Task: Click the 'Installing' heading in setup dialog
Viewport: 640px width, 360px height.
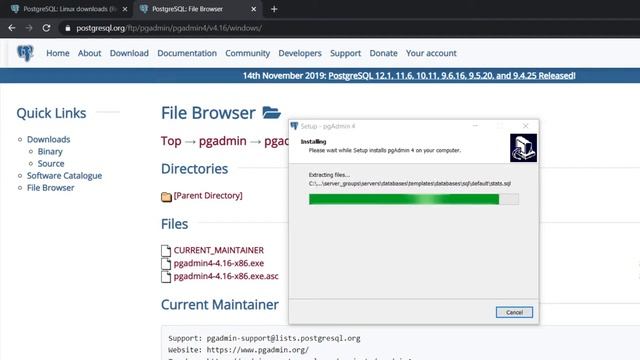Action: click(x=313, y=142)
